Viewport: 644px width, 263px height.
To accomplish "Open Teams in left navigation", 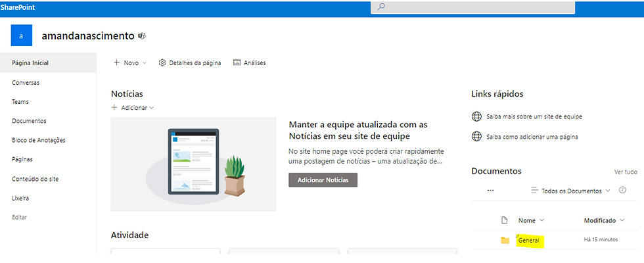I will click(20, 101).
